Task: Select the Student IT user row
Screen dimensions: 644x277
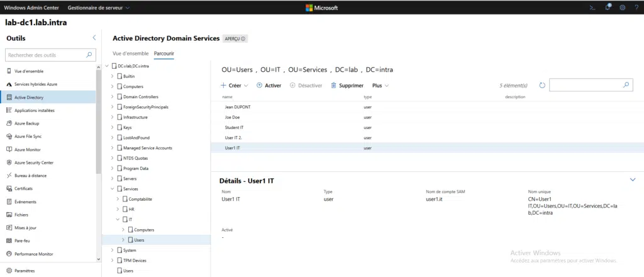Action: tap(427, 127)
